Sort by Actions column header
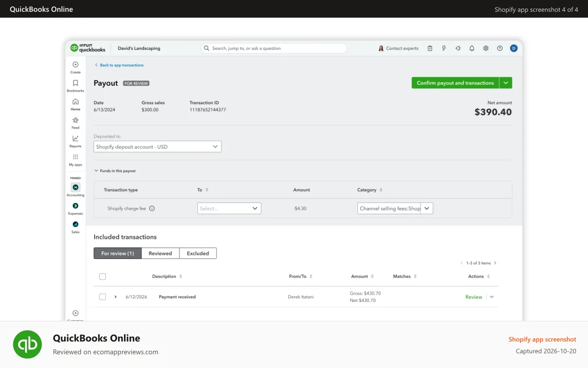Image resolution: width=588 pixels, height=368 pixels. tap(479, 276)
